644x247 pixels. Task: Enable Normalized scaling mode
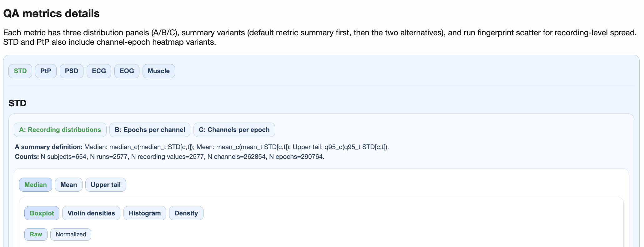71,234
